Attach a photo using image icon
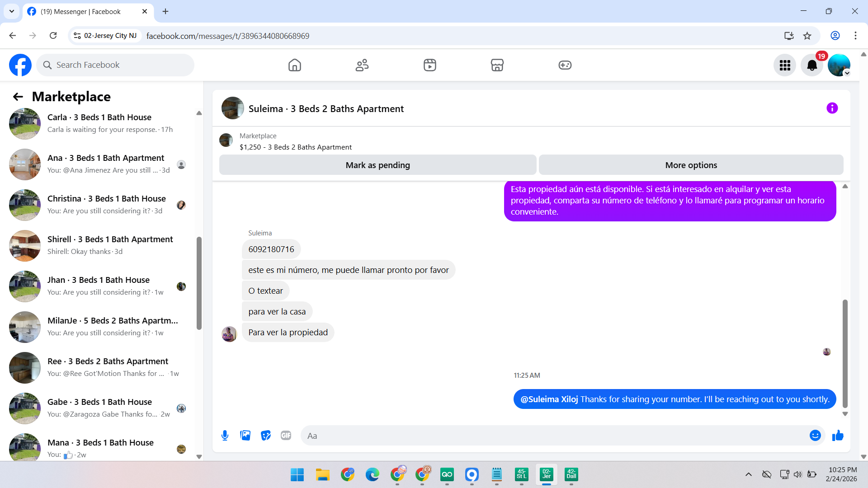 pos(245,436)
